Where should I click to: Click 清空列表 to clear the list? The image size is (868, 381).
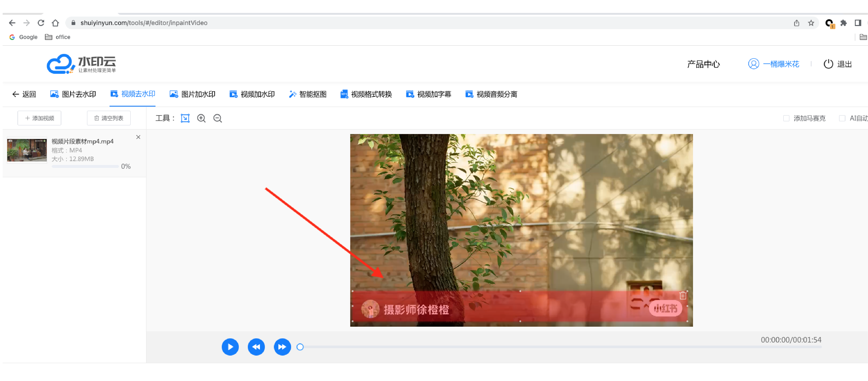click(x=109, y=118)
